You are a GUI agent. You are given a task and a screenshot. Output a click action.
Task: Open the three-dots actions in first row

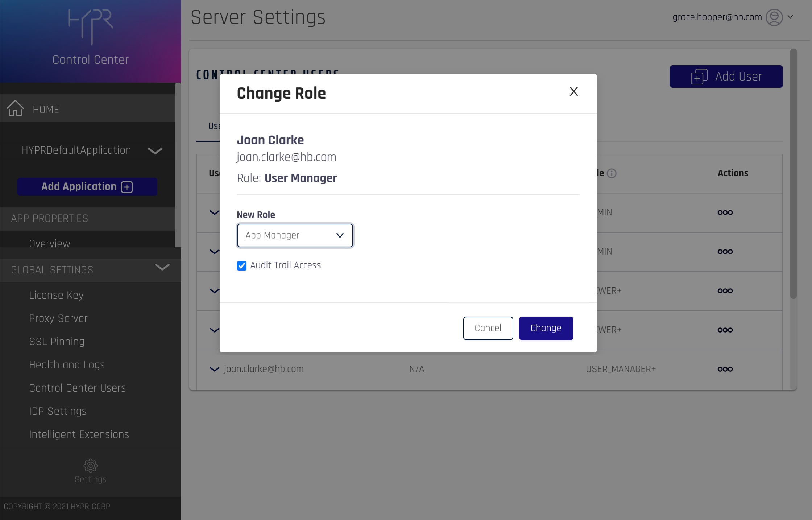[x=725, y=212]
